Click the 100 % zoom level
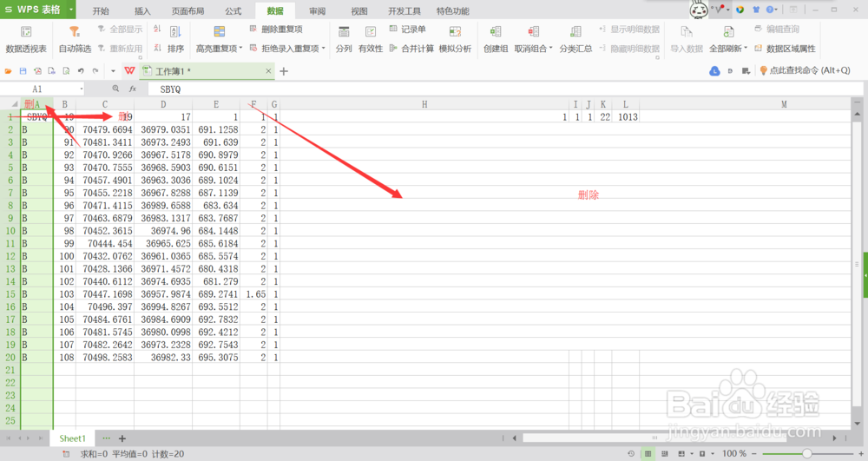Viewport: 868px width, 461px height. (x=734, y=453)
